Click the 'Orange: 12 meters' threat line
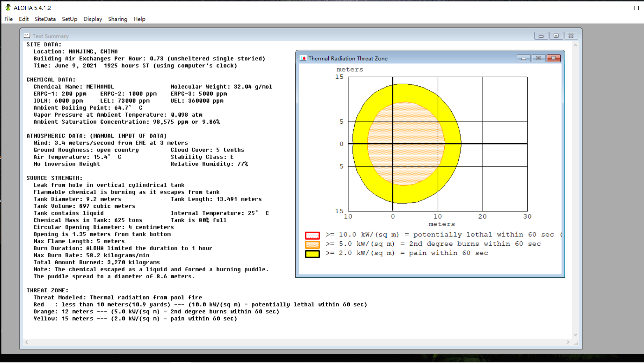644x363 pixels. [x=156, y=312]
